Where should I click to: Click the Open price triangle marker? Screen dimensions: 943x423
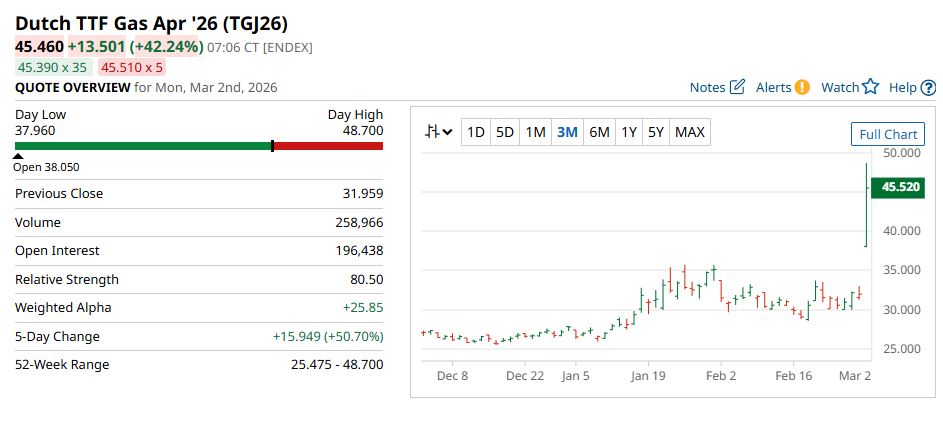pyautogui.click(x=19, y=156)
